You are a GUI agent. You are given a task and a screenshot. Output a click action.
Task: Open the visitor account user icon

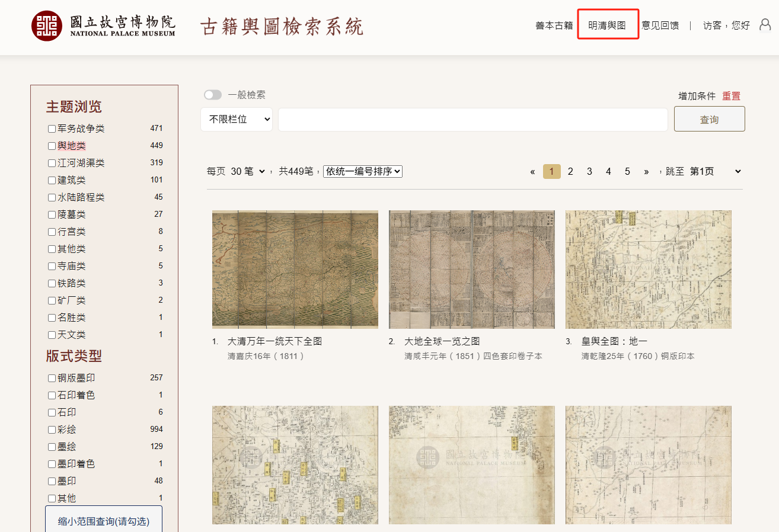tap(765, 25)
